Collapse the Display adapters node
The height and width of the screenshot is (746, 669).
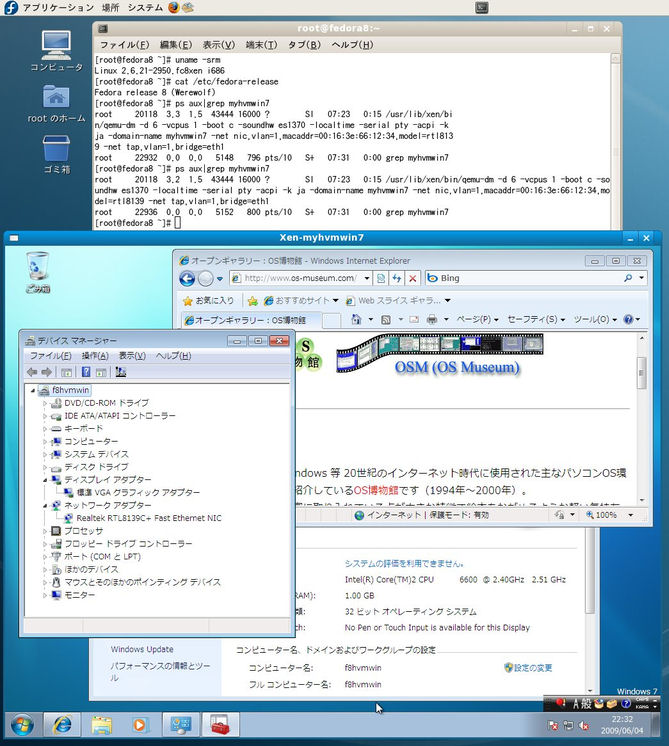[x=45, y=480]
